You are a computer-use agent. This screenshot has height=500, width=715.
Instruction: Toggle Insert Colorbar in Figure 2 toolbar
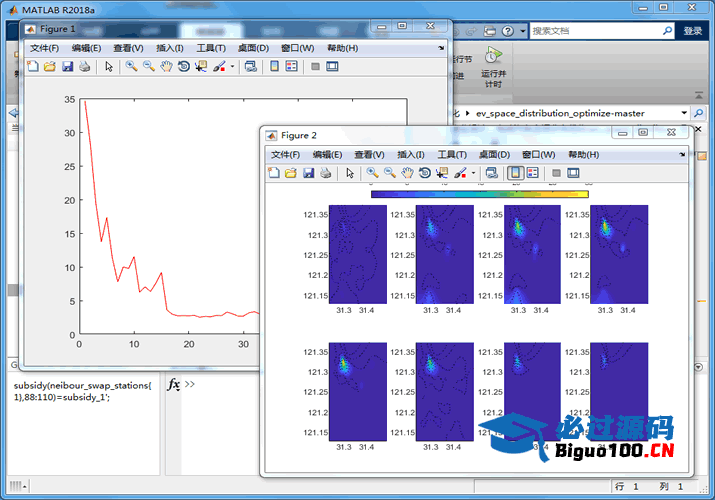(x=515, y=173)
